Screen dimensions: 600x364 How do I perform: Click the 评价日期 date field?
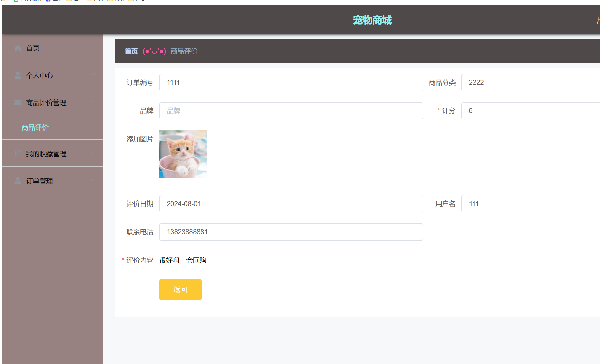pos(291,204)
